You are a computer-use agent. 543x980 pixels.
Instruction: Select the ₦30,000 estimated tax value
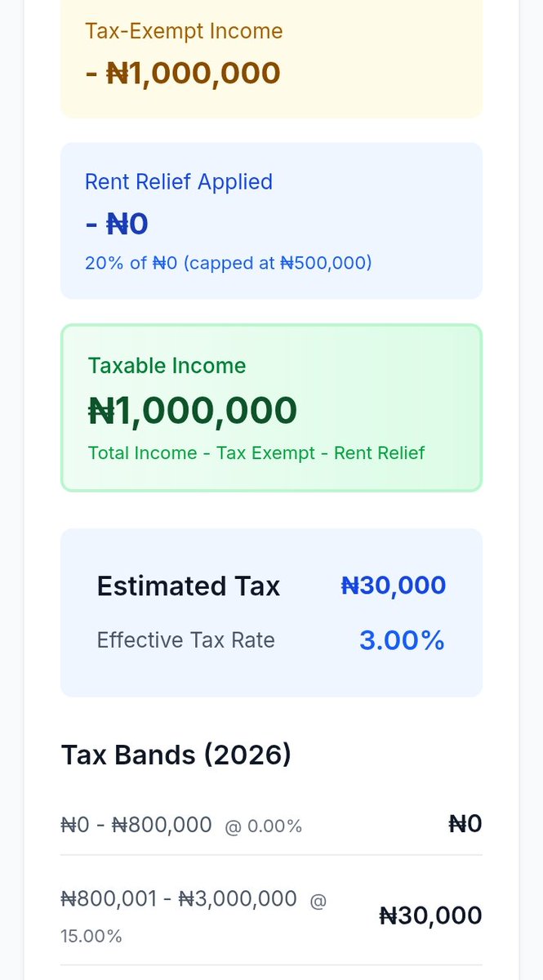click(x=394, y=586)
